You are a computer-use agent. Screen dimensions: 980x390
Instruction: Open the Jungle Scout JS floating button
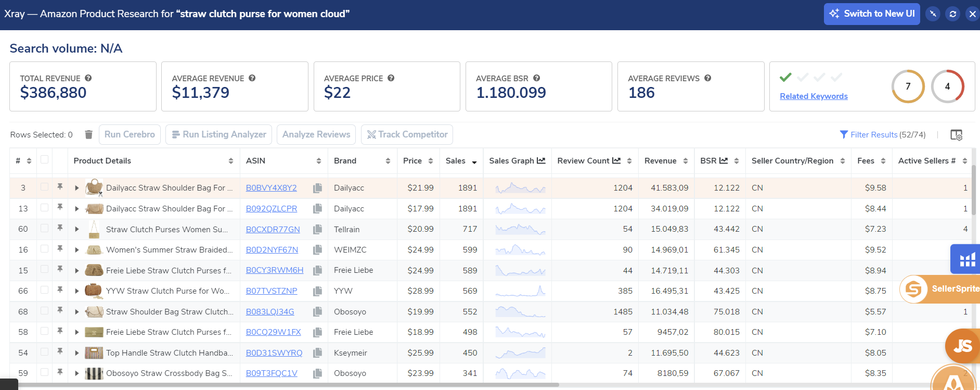962,346
